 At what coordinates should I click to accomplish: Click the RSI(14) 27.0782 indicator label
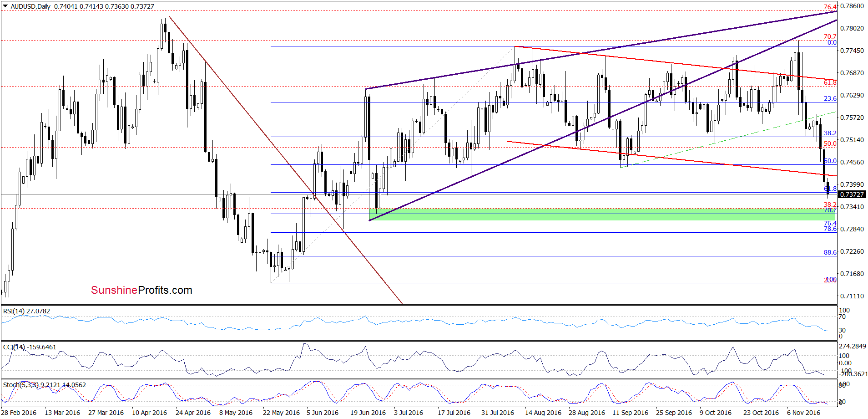click(26, 311)
